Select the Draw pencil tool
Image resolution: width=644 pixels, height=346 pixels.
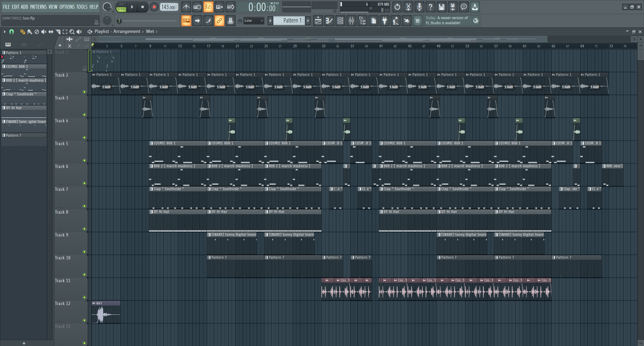pyautogui.click(x=22, y=32)
